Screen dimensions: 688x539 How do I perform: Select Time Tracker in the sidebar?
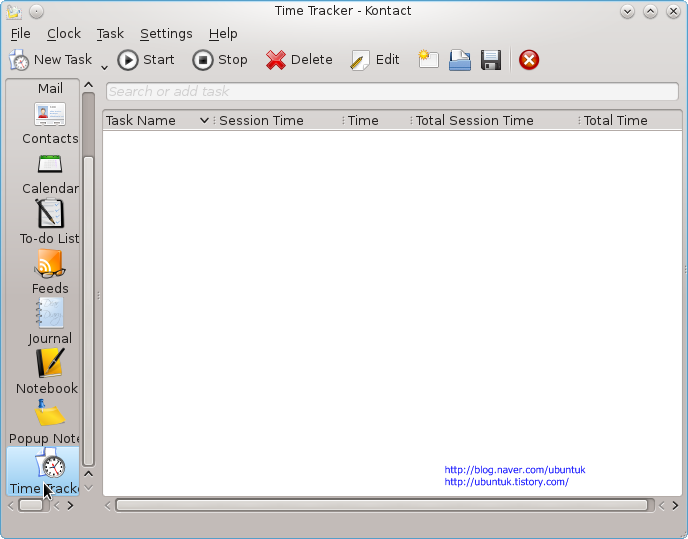(43, 471)
